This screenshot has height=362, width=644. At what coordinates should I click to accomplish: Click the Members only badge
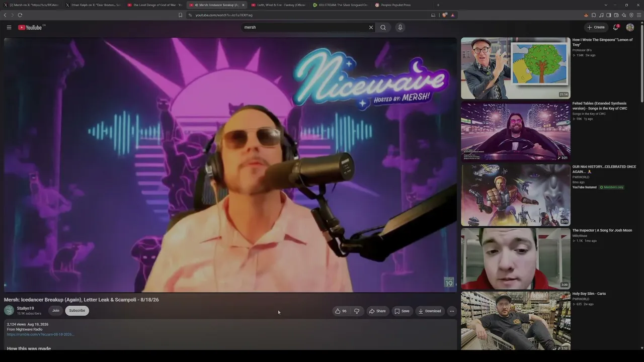(611, 188)
